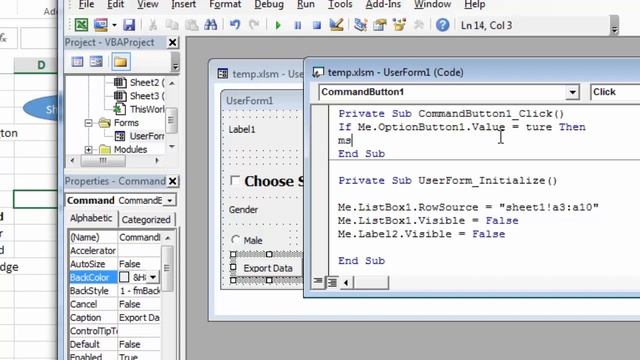Save the project with the floppy icon
The width and height of the screenshot is (640, 360).
point(129,25)
